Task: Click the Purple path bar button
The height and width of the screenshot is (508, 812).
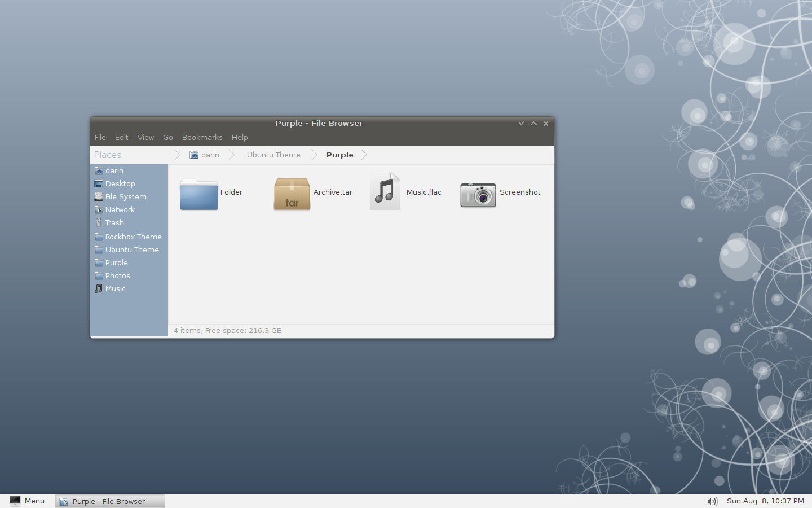Action: click(x=339, y=155)
